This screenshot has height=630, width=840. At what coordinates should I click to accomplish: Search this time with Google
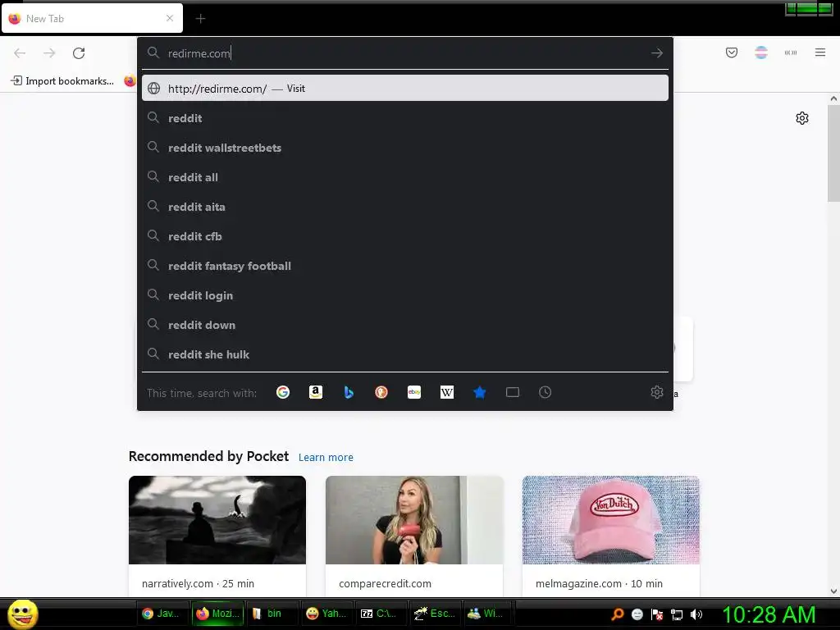click(x=283, y=392)
